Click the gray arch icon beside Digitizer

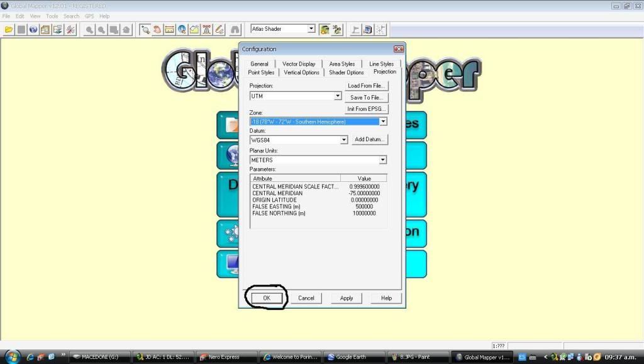(235, 30)
